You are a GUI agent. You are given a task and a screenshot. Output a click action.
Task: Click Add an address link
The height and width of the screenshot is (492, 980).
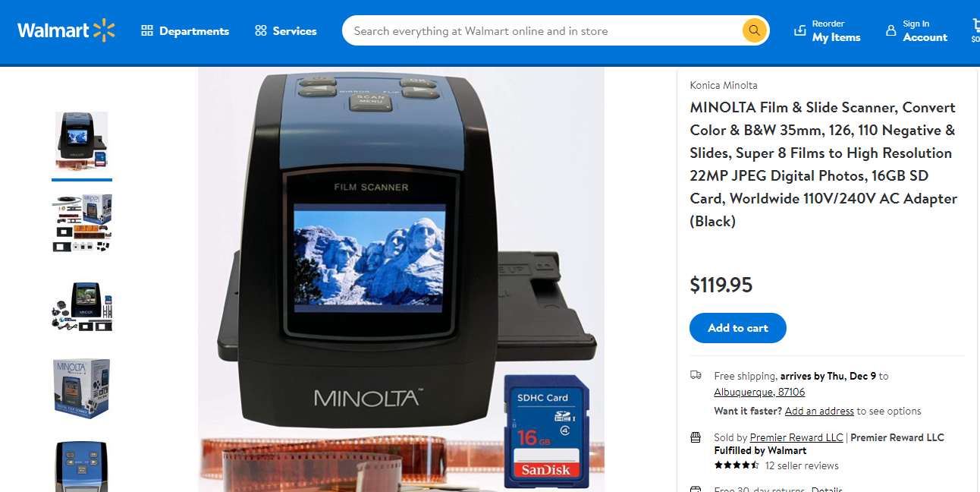819,411
